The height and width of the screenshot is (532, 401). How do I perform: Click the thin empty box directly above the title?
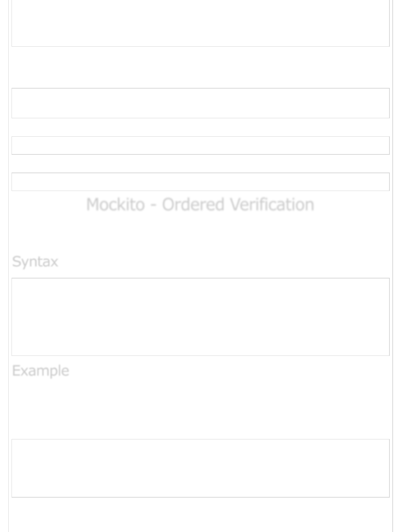200,182
